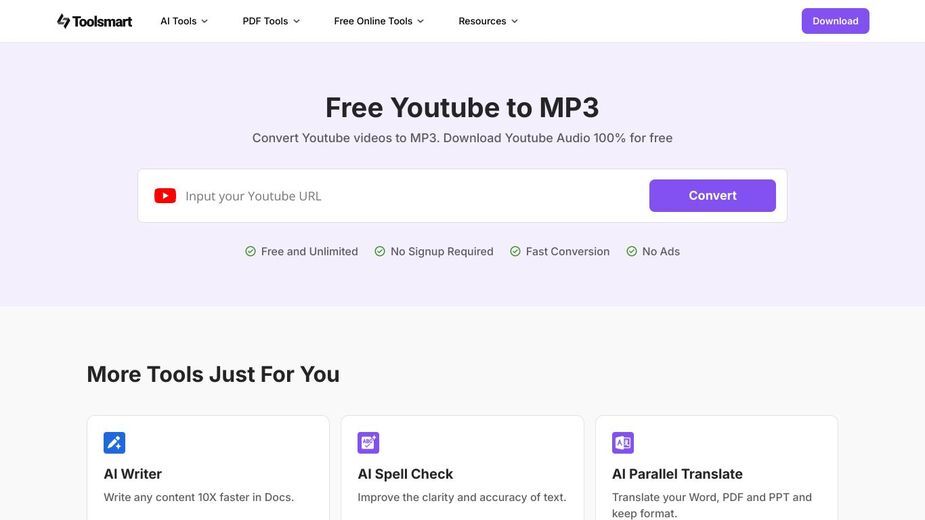925x520 pixels.
Task: Click the 'Fast Conversion' text
Action: click(568, 251)
